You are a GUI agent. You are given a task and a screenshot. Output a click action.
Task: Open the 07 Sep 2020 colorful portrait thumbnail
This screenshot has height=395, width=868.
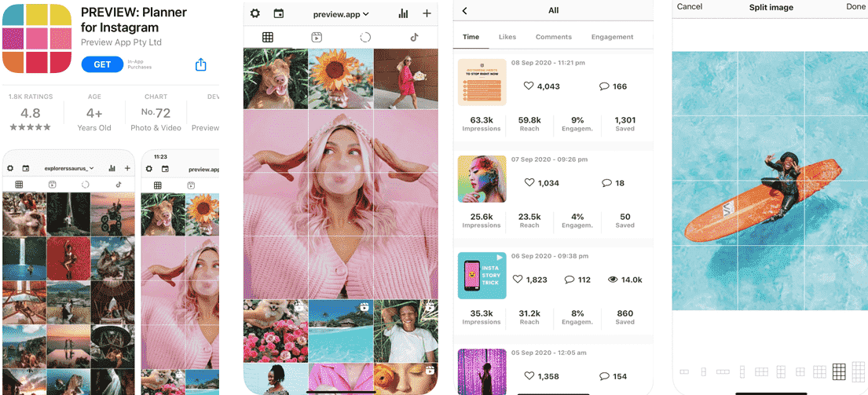pyautogui.click(x=482, y=179)
